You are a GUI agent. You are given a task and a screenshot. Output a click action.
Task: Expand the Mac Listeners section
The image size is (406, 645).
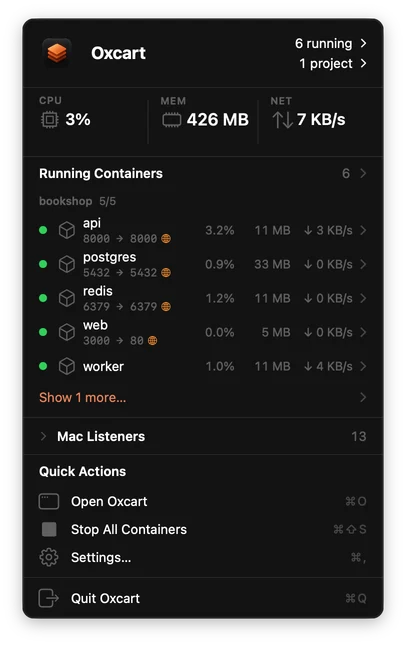43,436
